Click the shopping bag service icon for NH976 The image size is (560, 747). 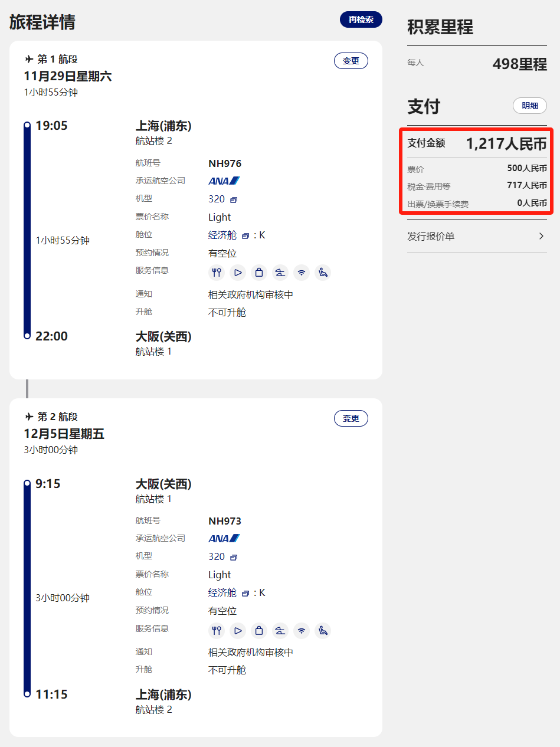click(258, 272)
